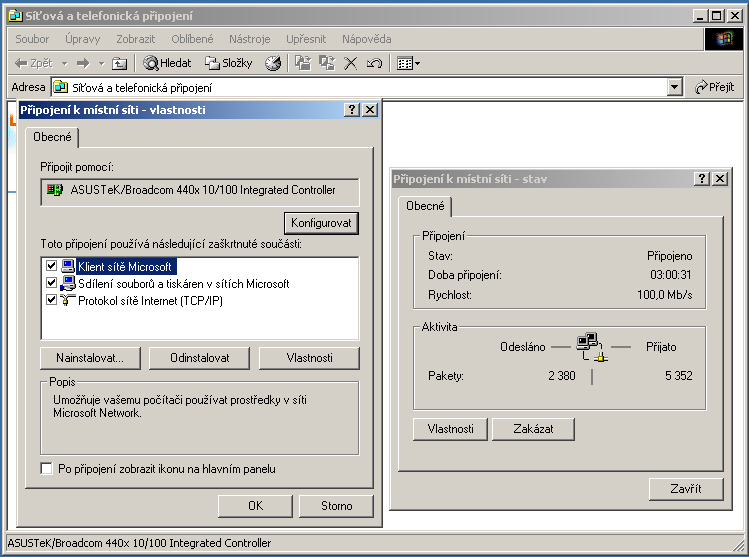Click Vlastnosti button in stav dialog
Screen dimensions: 749x557
(450, 429)
